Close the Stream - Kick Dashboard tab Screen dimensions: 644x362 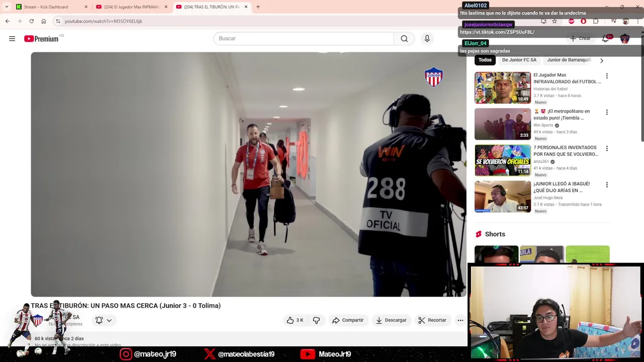[x=86, y=7]
